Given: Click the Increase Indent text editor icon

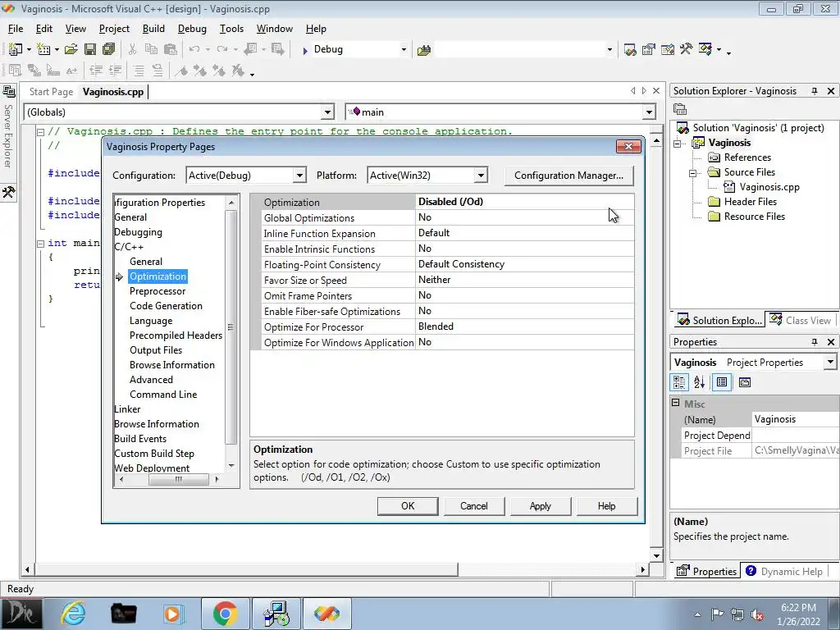Looking at the screenshot, I should pyautogui.click(x=115, y=71).
